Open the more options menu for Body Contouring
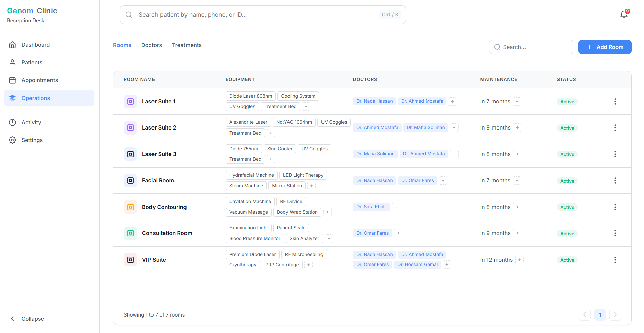644x333 pixels. click(x=615, y=207)
